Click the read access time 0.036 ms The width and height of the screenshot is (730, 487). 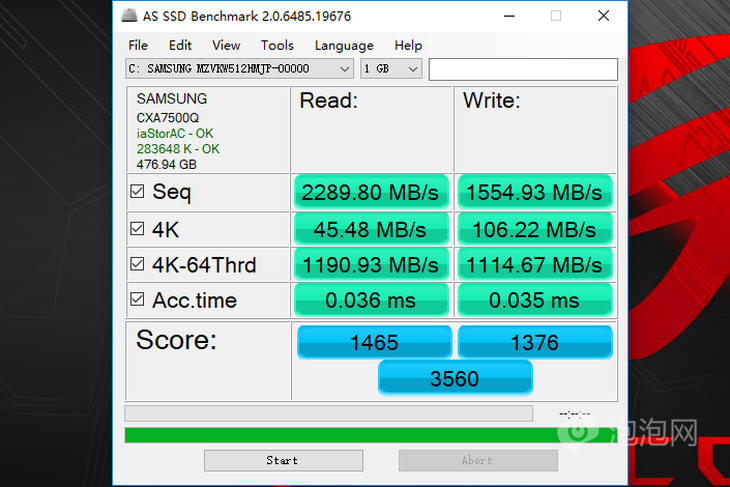[x=371, y=300]
